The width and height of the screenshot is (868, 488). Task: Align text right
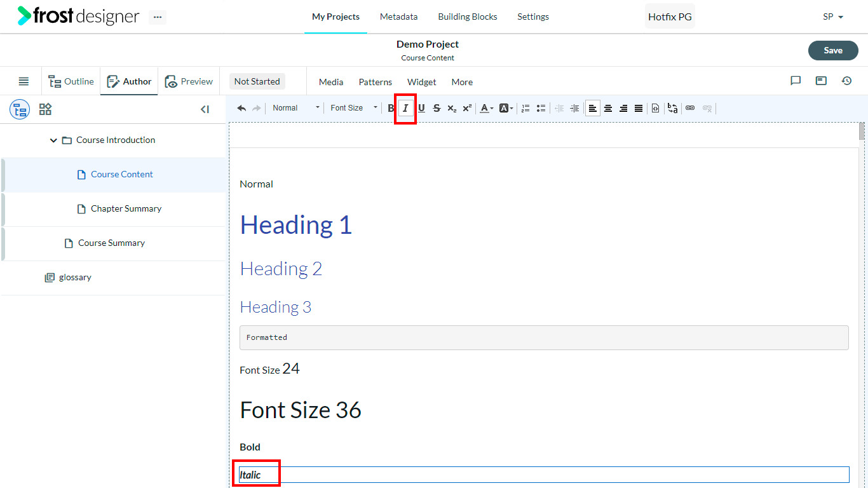coord(623,108)
